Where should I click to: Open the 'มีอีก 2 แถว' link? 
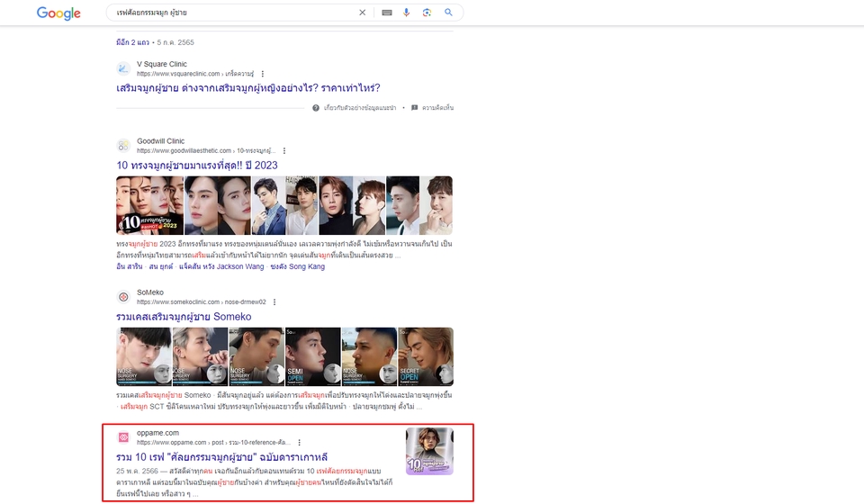[x=132, y=42]
